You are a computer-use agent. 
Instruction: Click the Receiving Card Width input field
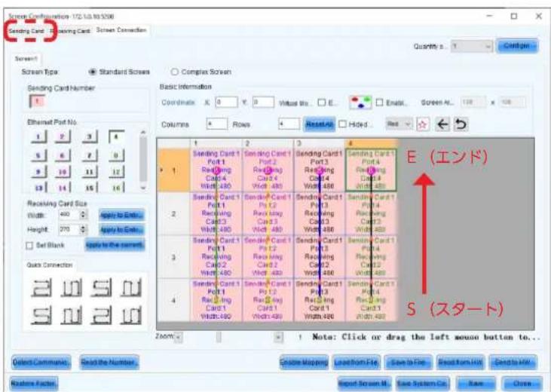69,214
